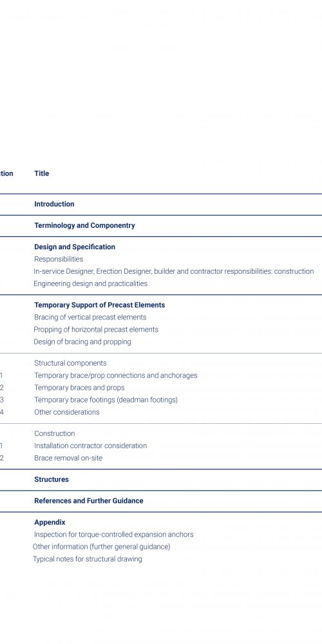Image resolution: width=322 pixels, height=644 pixels.
Task: Open References and Further Guidance
Action: click(89, 500)
